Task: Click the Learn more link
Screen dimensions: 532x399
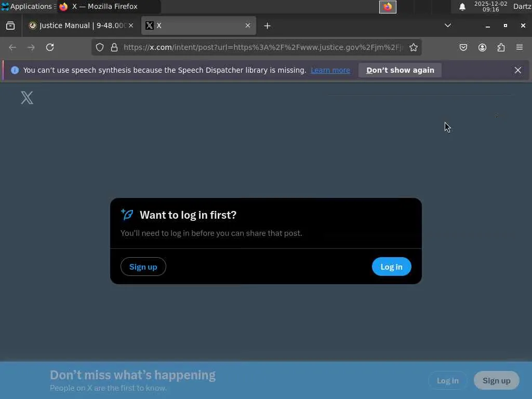Action: click(330, 70)
